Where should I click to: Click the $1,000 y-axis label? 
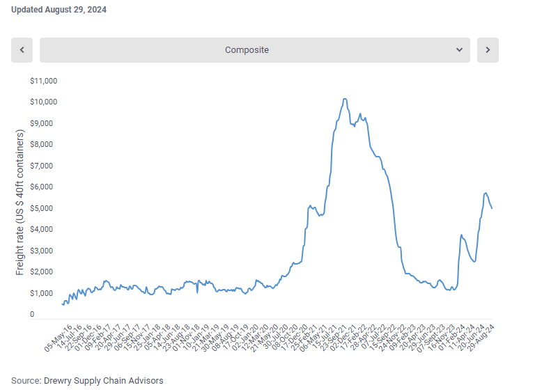pos(43,294)
